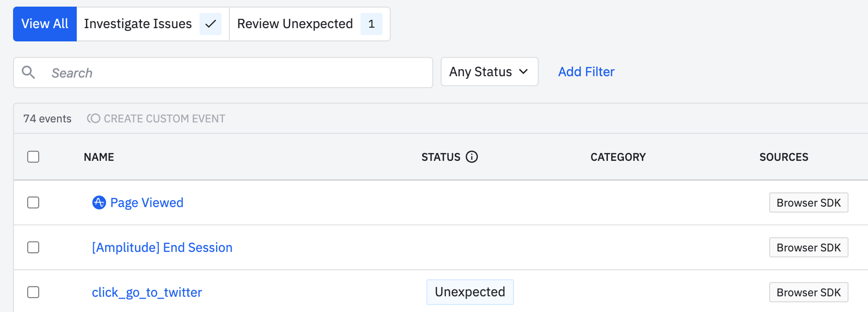Toggle the select-all events checkbox
This screenshot has height=312, width=868.
tap(33, 157)
